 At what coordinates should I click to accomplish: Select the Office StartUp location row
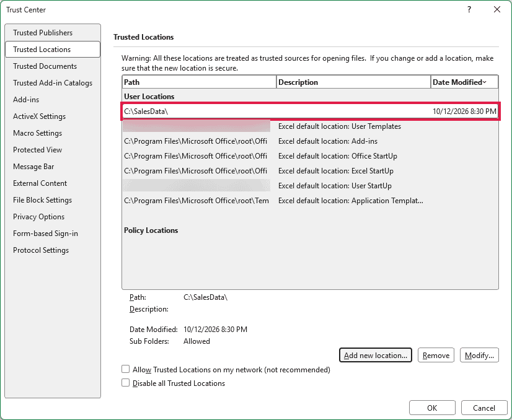coord(310,156)
